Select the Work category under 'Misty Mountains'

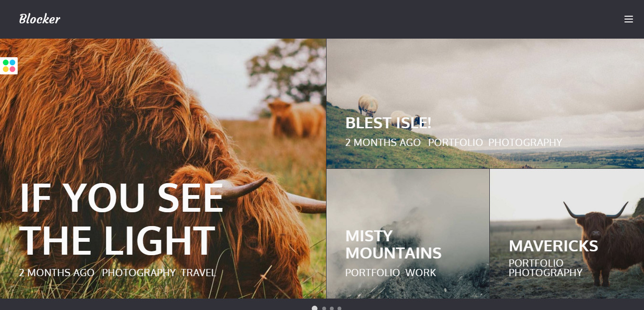(x=421, y=273)
